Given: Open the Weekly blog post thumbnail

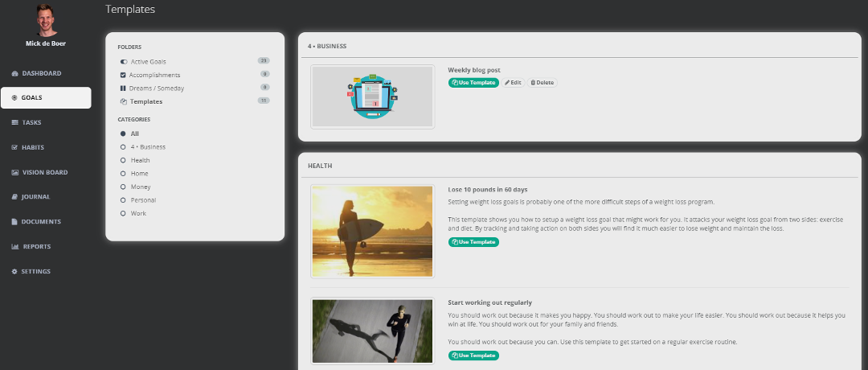Looking at the screenshot, I should tap(373, 97).
